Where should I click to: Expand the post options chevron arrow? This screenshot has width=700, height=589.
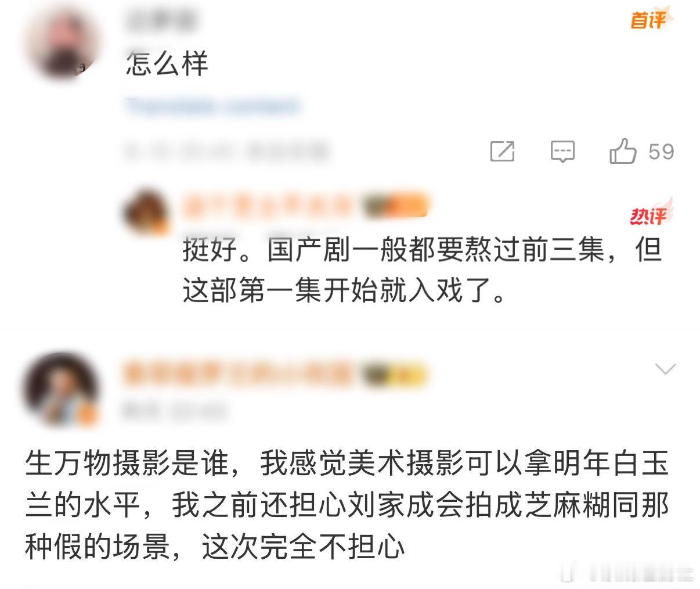(x=665, y=369)
